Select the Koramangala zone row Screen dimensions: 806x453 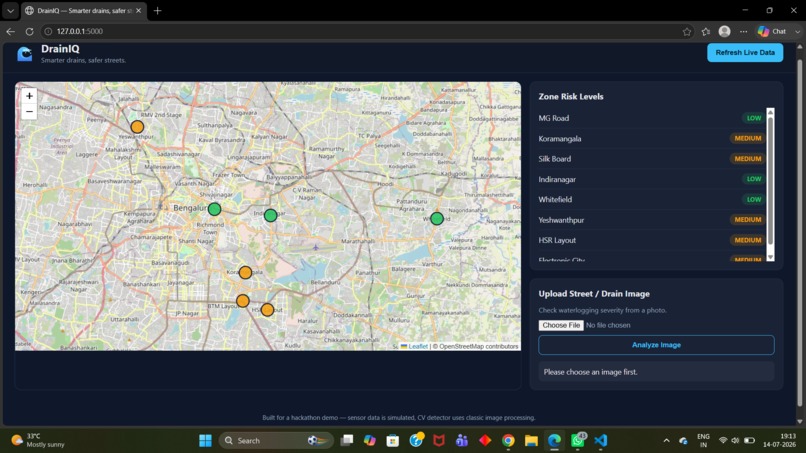click(651, 138)
